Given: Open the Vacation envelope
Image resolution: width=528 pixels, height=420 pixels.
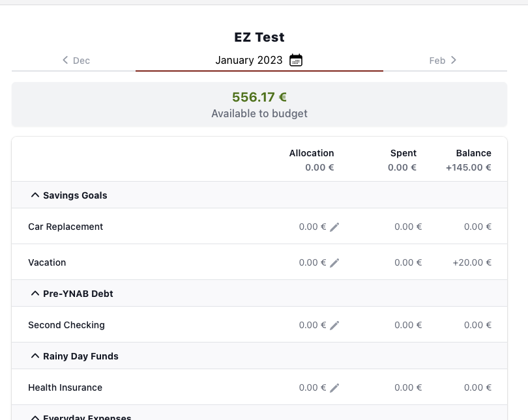Looking at the screenshot, I should pos(47,262).
